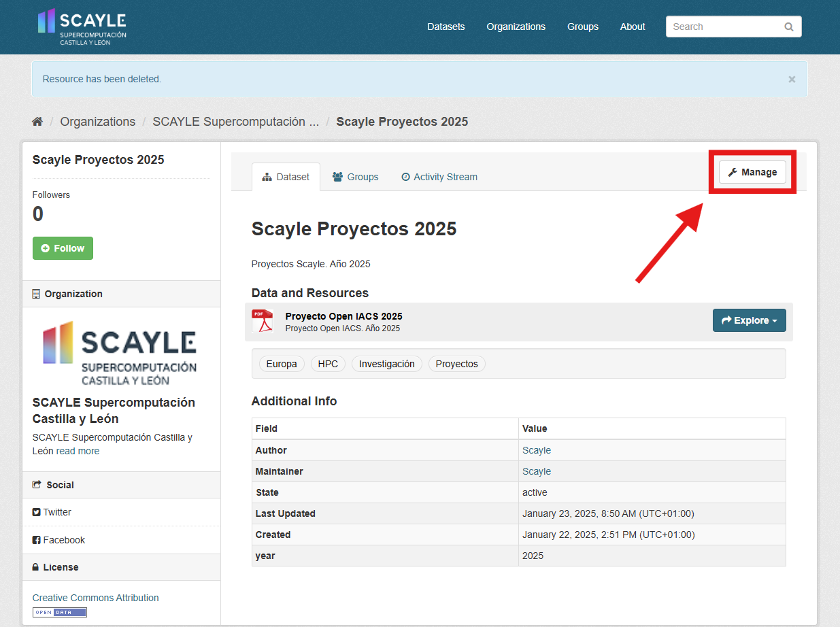Click the SCAYLE organization logo in sidebar

point(120,352)
